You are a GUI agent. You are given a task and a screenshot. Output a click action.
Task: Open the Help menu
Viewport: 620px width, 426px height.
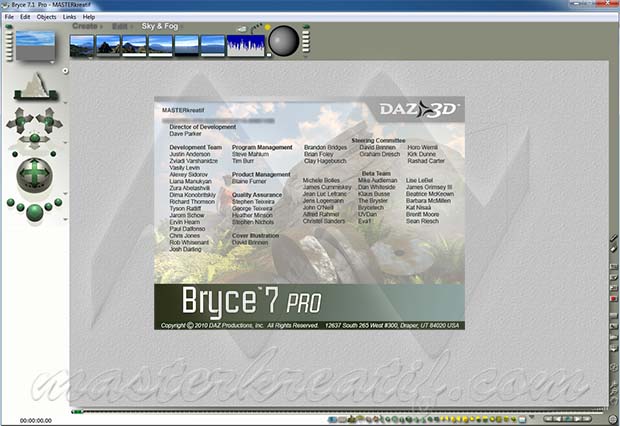89,17
